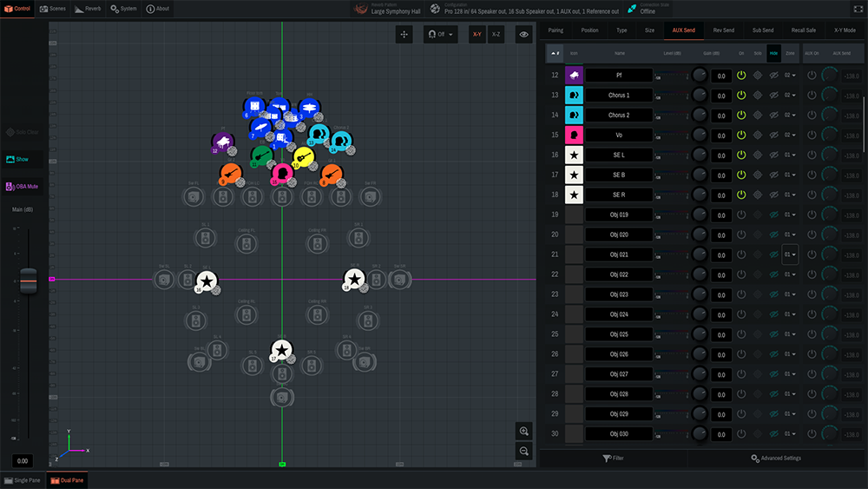Click the star icon of SE B row
868x489 pixels.
(575, 175)
